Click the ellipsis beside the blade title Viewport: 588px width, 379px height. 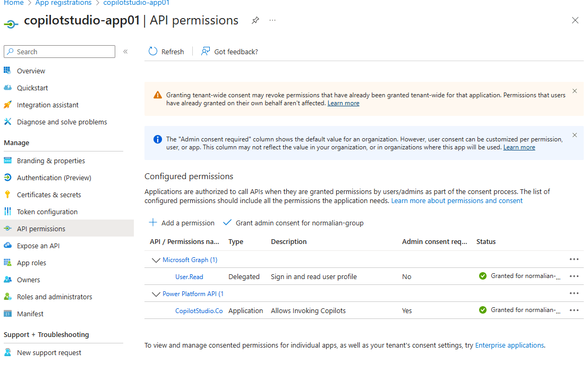point(272,20)
